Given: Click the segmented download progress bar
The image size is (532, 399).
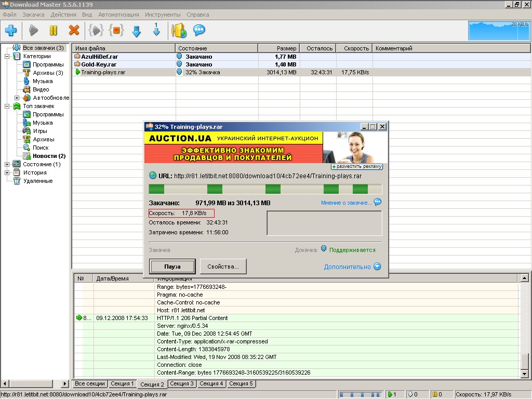Looking at the screenshot, I should point(265,189).
